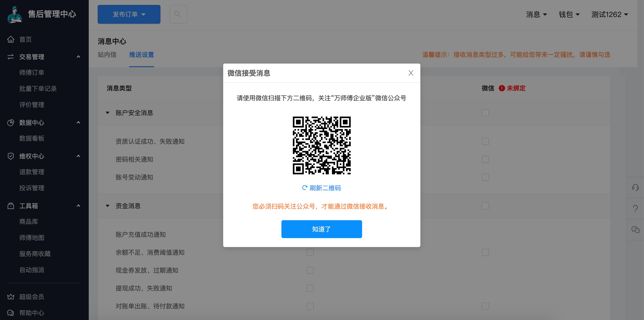The height and width of the screenshot is (320, 644).
Task: Toggle 现金券发放、过期通知 checkbox
Action: (310, 270)
